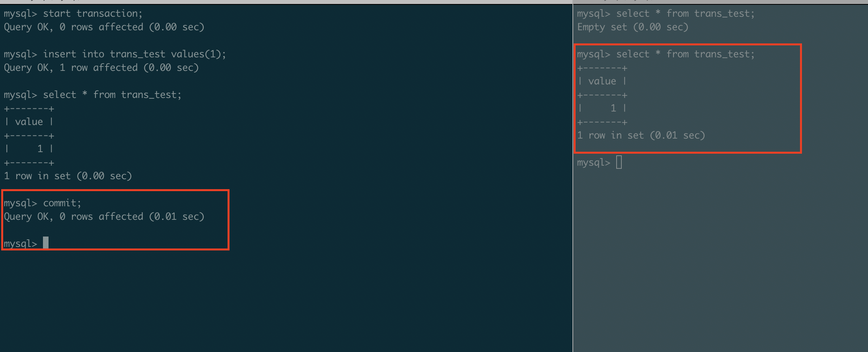Image resolution: width=868 pixels, height=352 pixels.
Task: Click the select query command in left pane
Action: coord(112,95)
